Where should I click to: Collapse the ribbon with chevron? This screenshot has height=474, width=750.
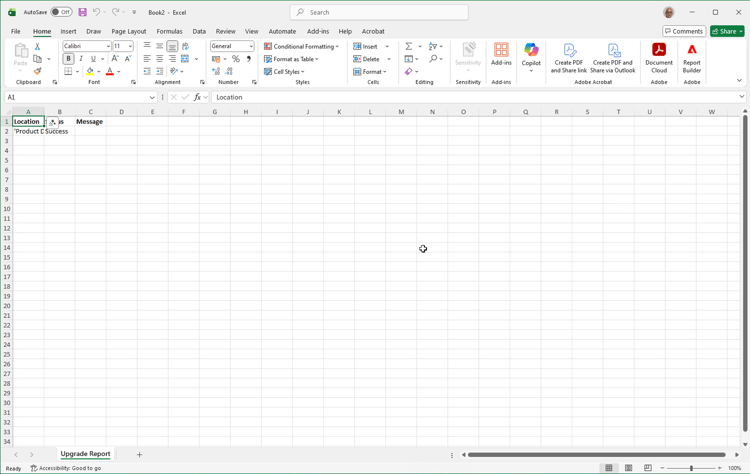pyautogui.click(x=739, y=80)
